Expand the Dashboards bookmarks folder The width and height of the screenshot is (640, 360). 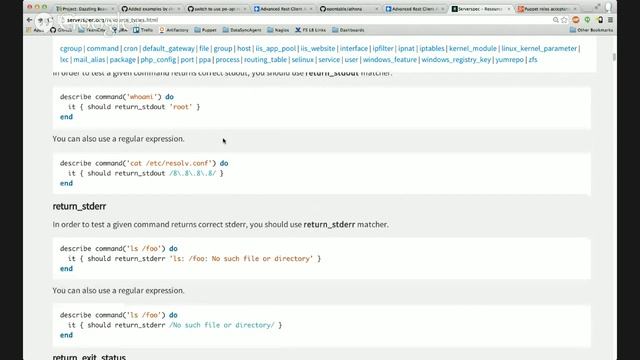click(x=348, y=30)
